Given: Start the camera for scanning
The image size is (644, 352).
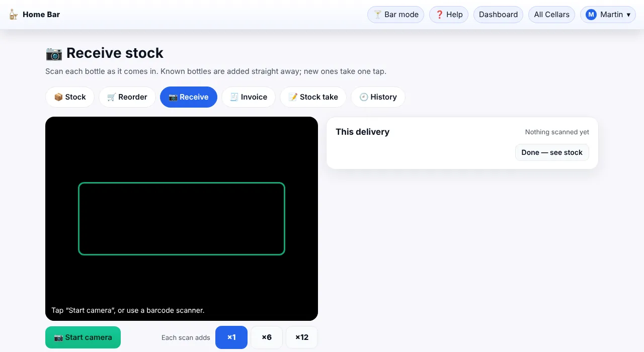Looking at the screenshot, I should (x=83, y=337).
